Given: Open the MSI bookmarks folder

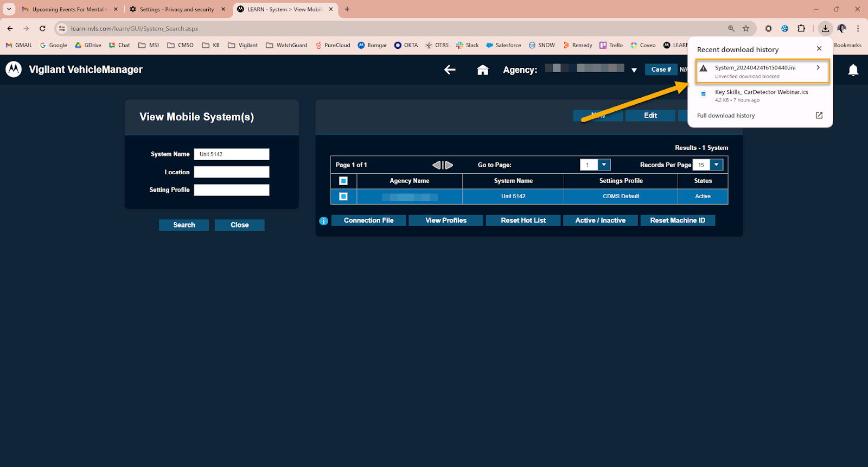Looking at the screenshot, I should pos(149,45).
